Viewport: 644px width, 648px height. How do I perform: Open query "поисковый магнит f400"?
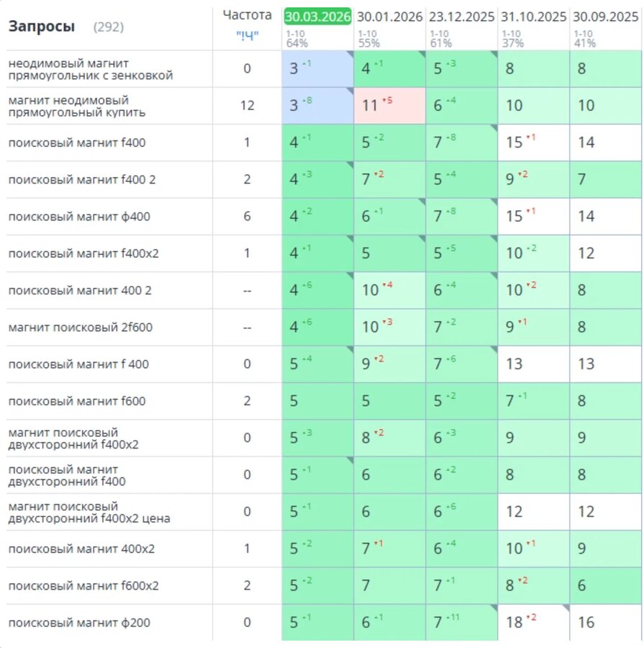(x=77, y=143)
